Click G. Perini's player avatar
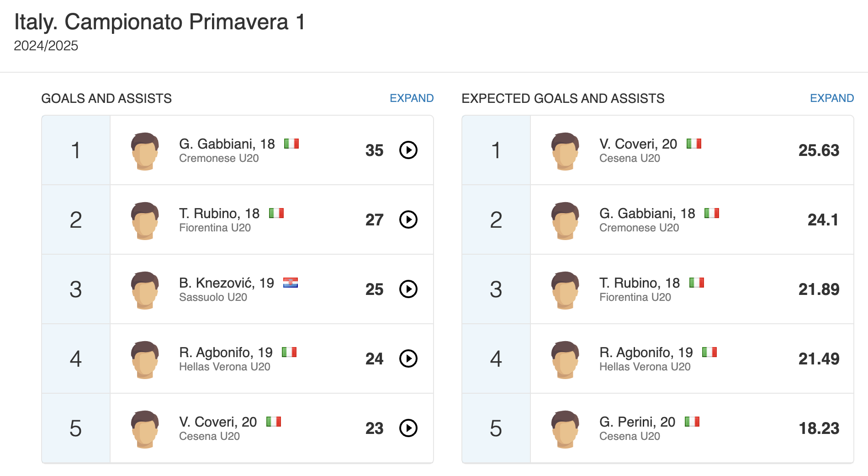Screen dimensions: 868x476 point(565,429)
